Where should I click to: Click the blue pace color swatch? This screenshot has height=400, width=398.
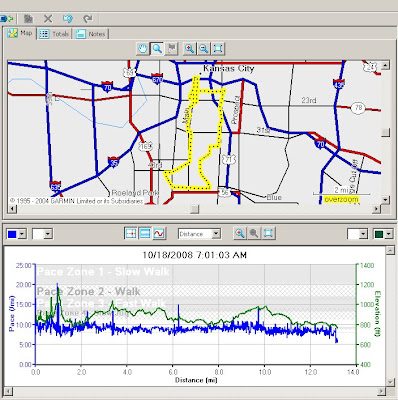coord(12,234)
